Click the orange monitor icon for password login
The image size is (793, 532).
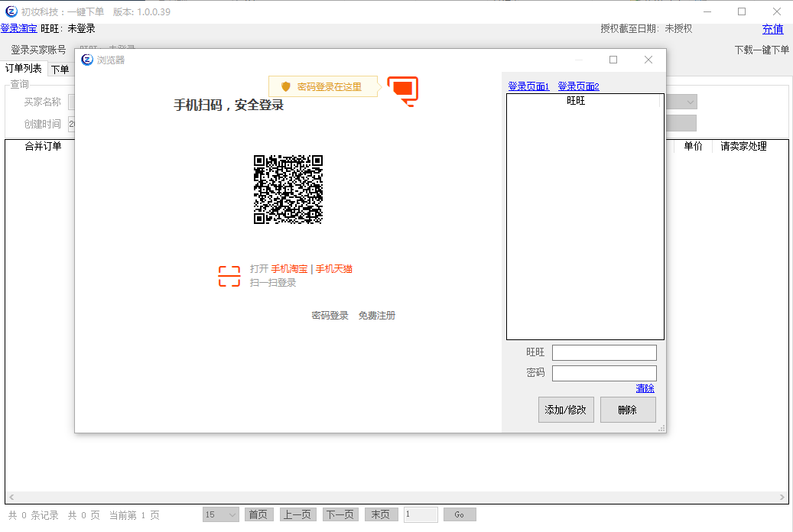pyautogui.click(x=403, y=90)
